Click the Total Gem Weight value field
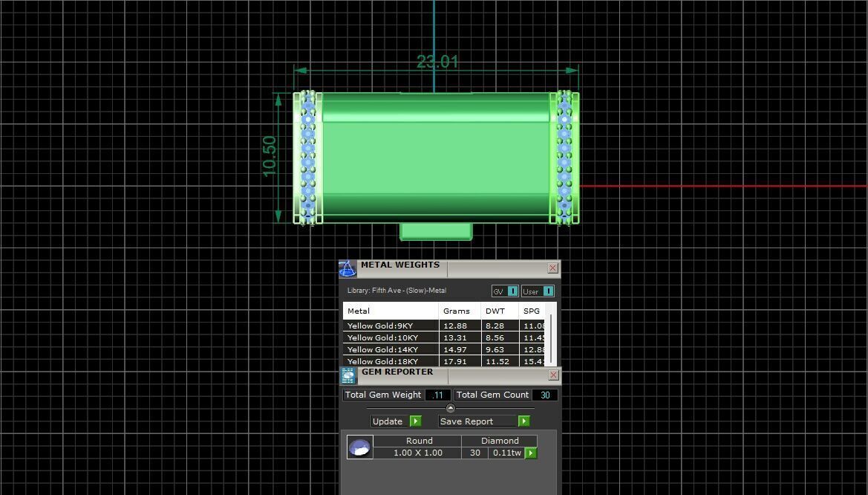The height and width of the screenshot is (495, 868). (x=437, y=395)
